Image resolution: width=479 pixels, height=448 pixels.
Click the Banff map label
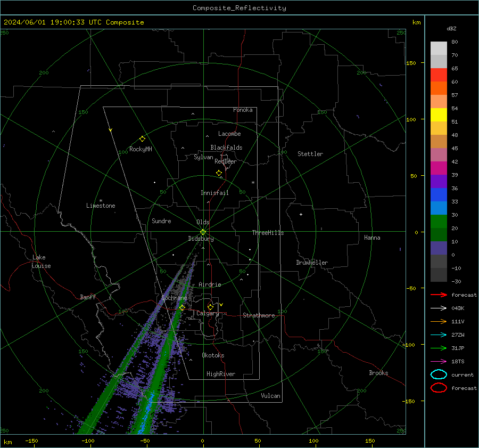[88, 297]
